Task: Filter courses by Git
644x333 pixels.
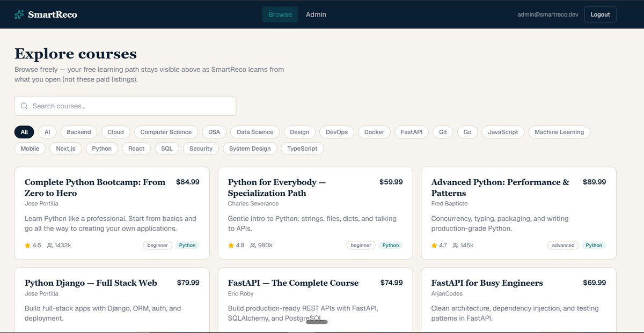Action: 443,132
